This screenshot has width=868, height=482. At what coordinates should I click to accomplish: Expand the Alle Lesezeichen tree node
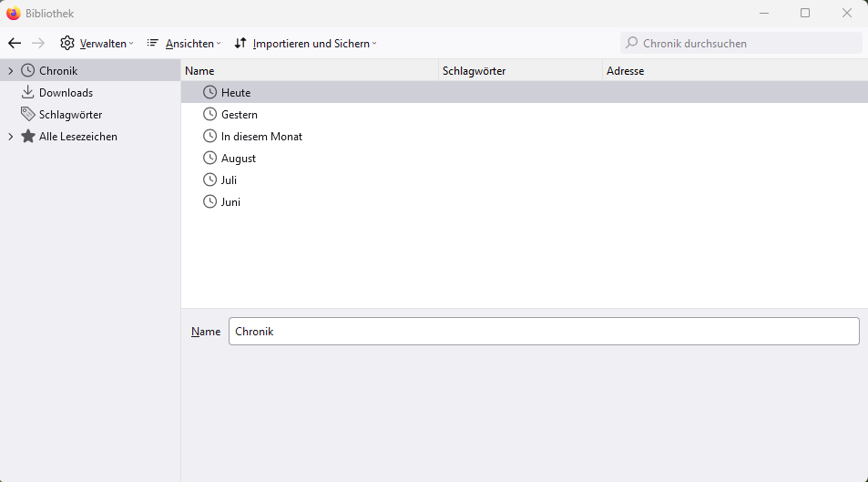click(x=10, y=137)
